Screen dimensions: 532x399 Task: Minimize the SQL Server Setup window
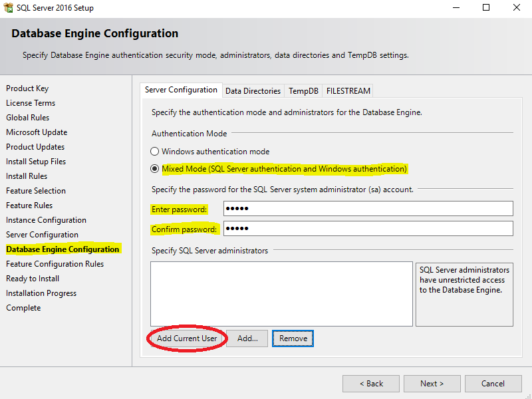pos(456,7)
